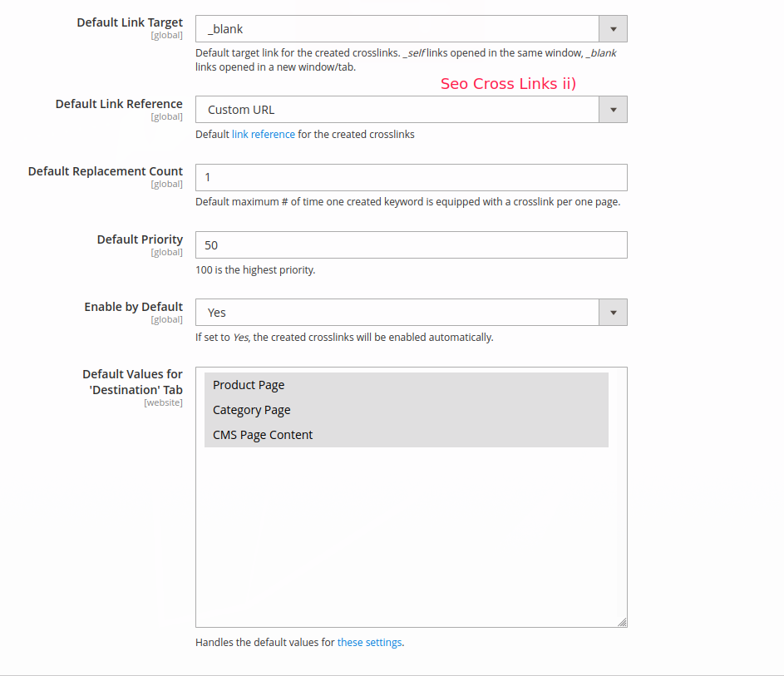Click into the Default Priority input field
The height and width of the screenshot is (676, 784).
point(411,245)
